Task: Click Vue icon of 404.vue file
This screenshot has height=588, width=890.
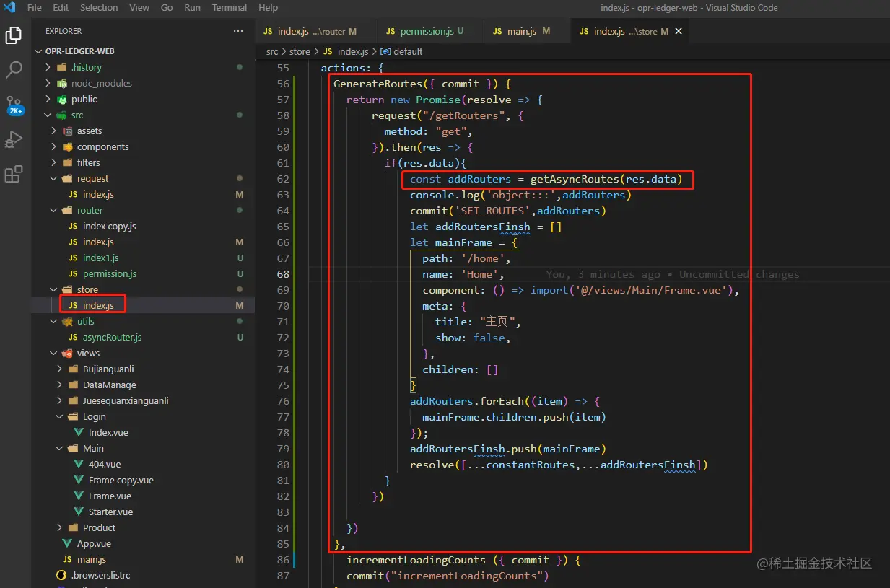Action: pyautogui.click(x=79, y=464)
